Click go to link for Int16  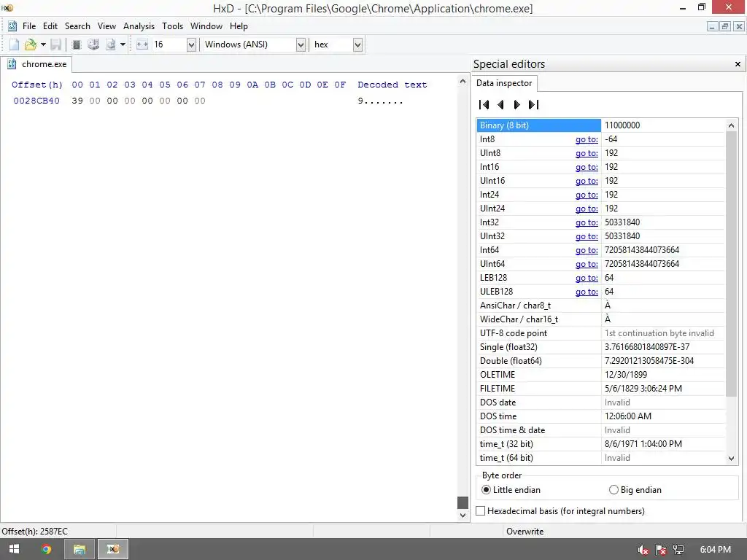coord(587,167)
